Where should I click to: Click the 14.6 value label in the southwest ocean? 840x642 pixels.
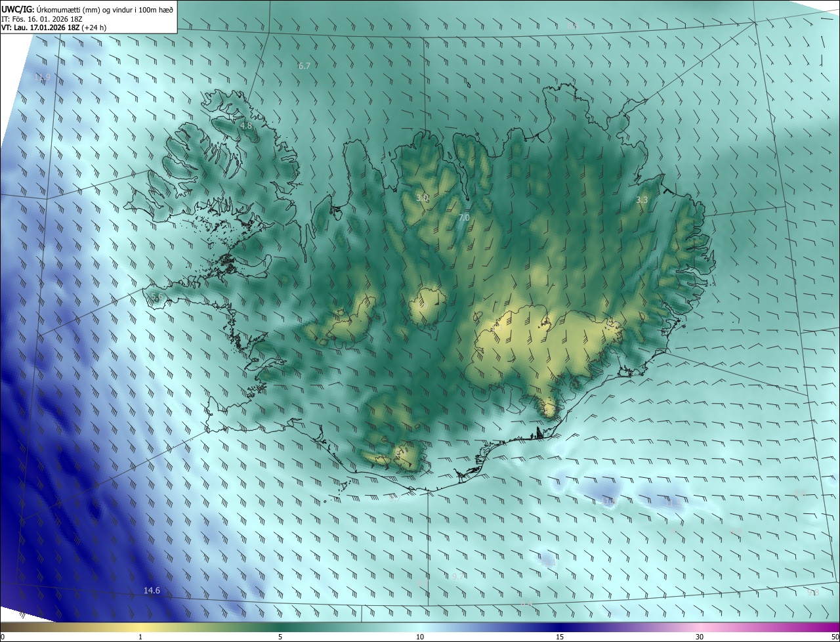152,591
